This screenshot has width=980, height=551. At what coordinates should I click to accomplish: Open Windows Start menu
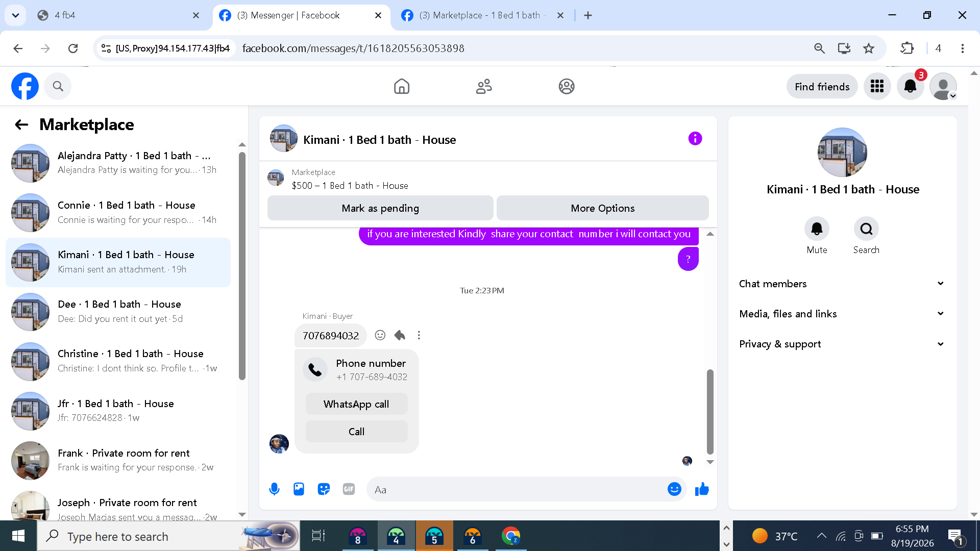point(18,536)
